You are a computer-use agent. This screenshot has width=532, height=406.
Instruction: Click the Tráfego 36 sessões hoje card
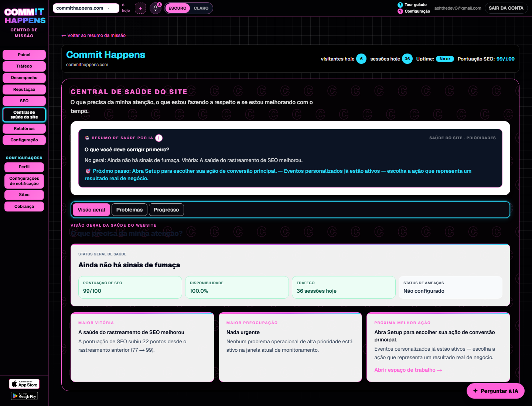pos(344,287)
